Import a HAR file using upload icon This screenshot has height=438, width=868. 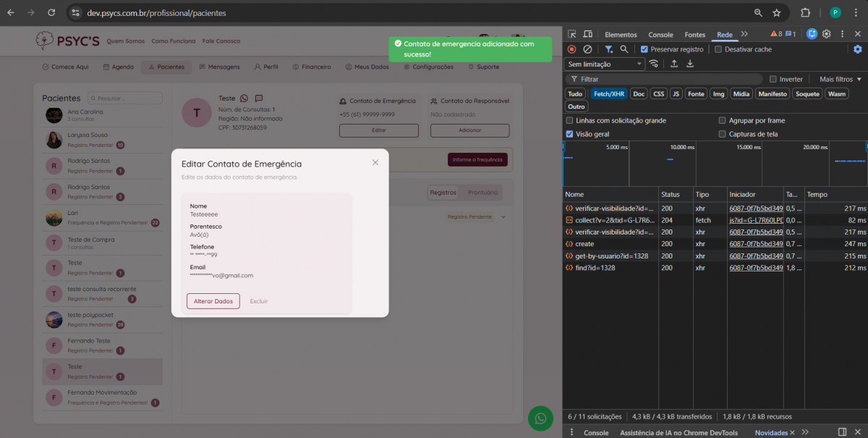click(674, 64)
